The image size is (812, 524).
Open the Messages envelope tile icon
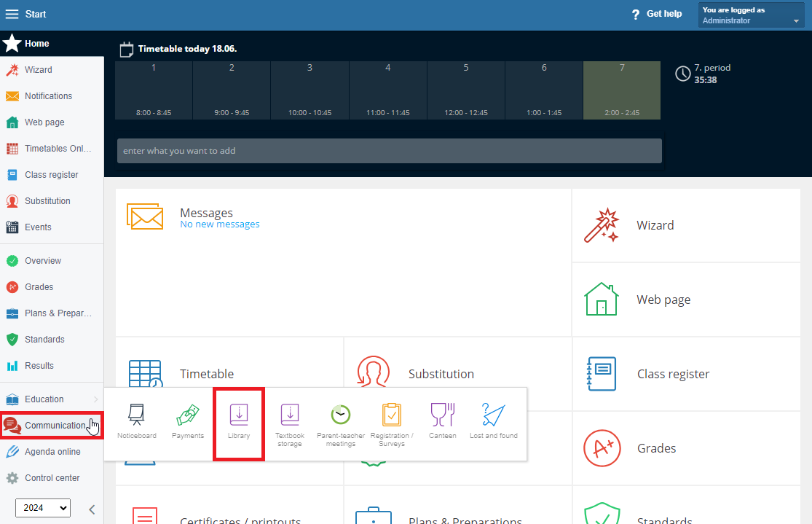145,216
